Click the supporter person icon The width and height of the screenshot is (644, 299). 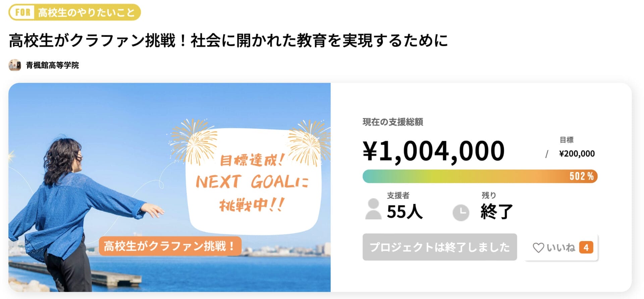point(373,208)
